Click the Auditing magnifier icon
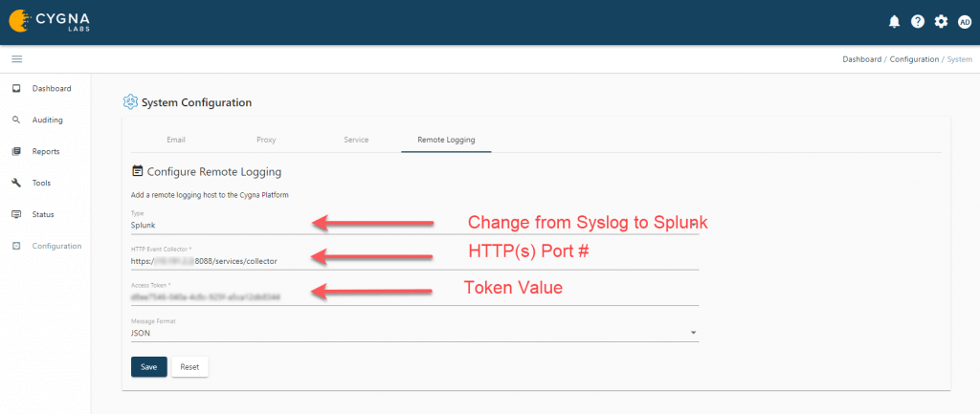 click(x=16, y=120)
